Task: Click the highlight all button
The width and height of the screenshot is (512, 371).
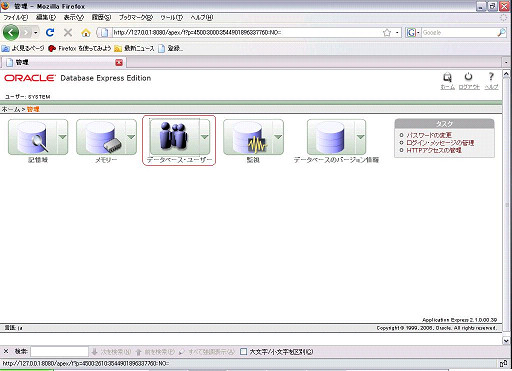Action: pyautogui.click(x=207, y=352)
